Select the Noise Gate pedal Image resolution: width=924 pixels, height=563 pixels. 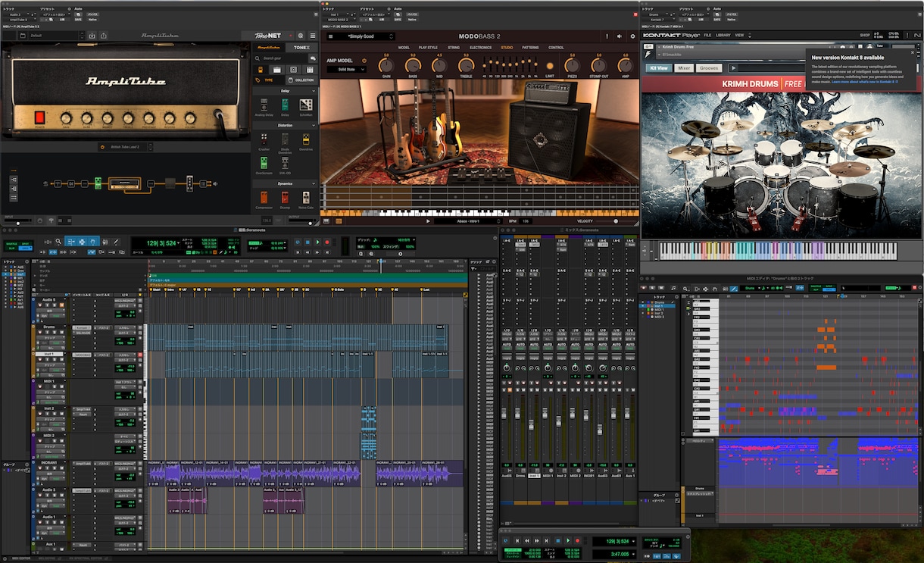306,198
